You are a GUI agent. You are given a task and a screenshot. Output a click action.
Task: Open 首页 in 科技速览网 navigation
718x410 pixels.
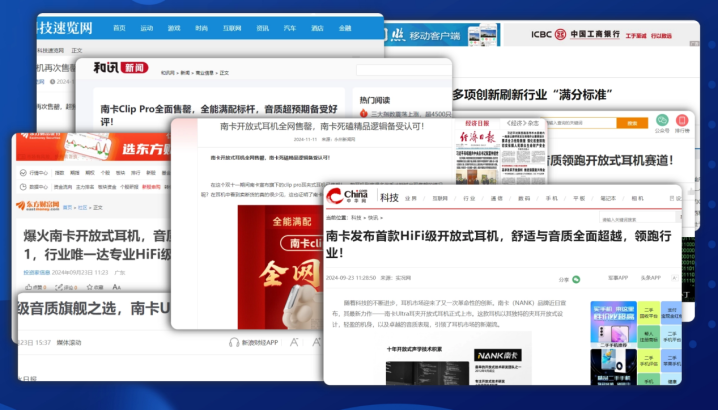120,28
